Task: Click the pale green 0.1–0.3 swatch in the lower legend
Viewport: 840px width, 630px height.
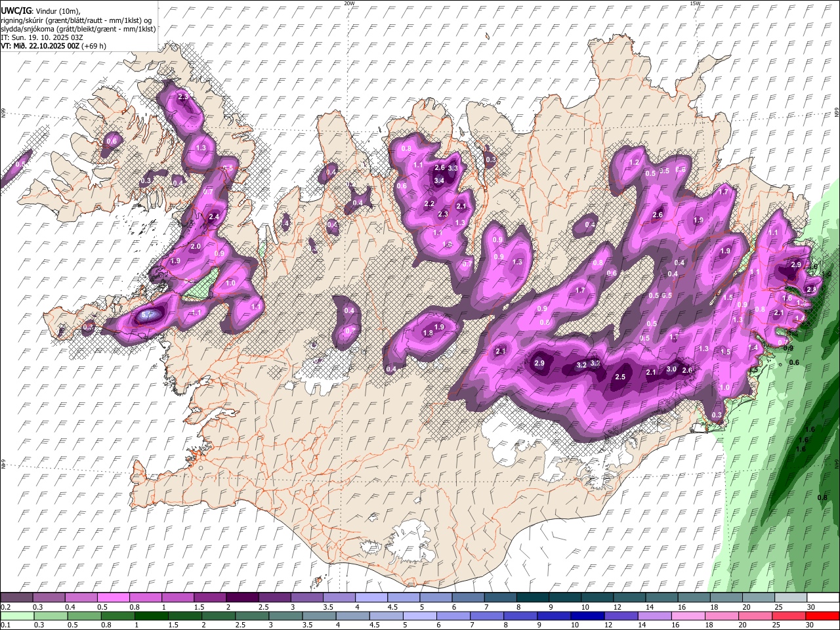Action: pyautogui.click(x=17, y=616)
